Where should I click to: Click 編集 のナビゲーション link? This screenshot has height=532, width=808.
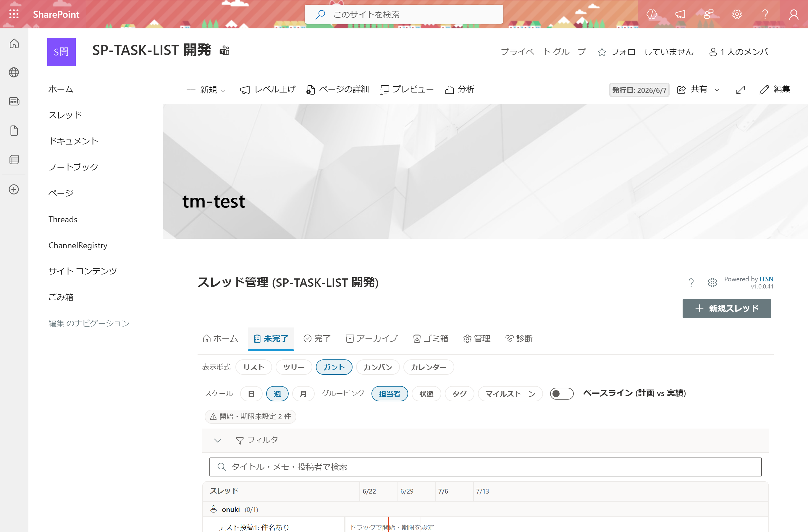click(x=89, y=323)
